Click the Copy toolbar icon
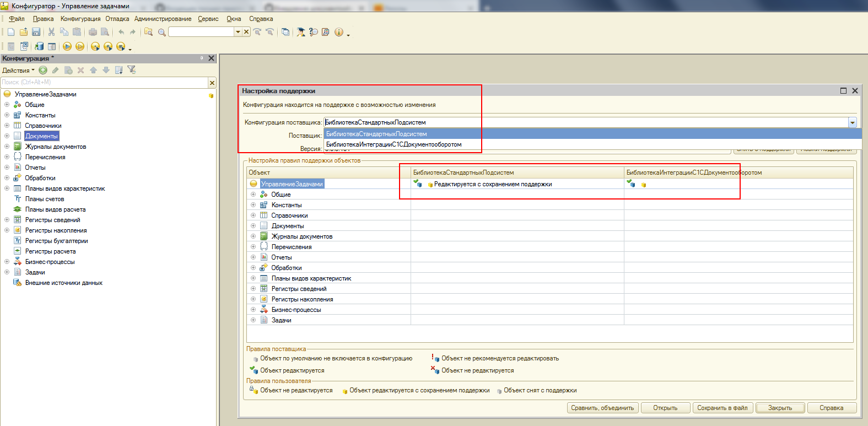This screenshot has height=426, width=868. [x=64, y=32]
